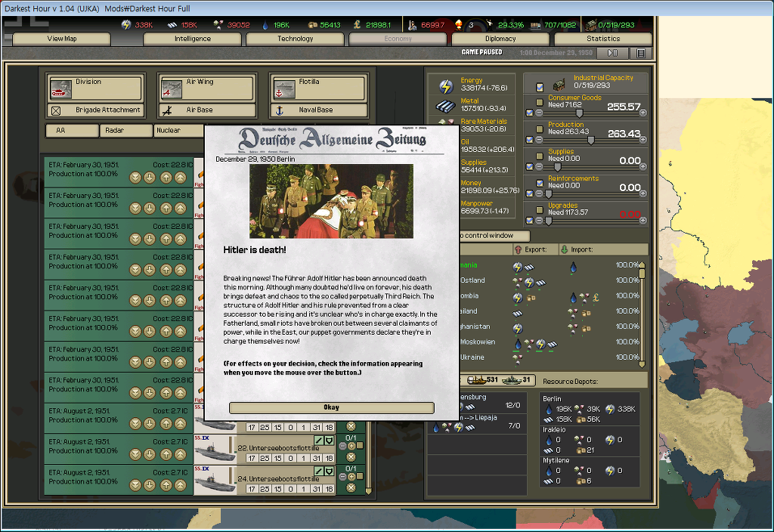This screenshot has height=532, width=774.
Task: Cancel the 24. Unterseebootsflottille production
Action: pos(351,488)
